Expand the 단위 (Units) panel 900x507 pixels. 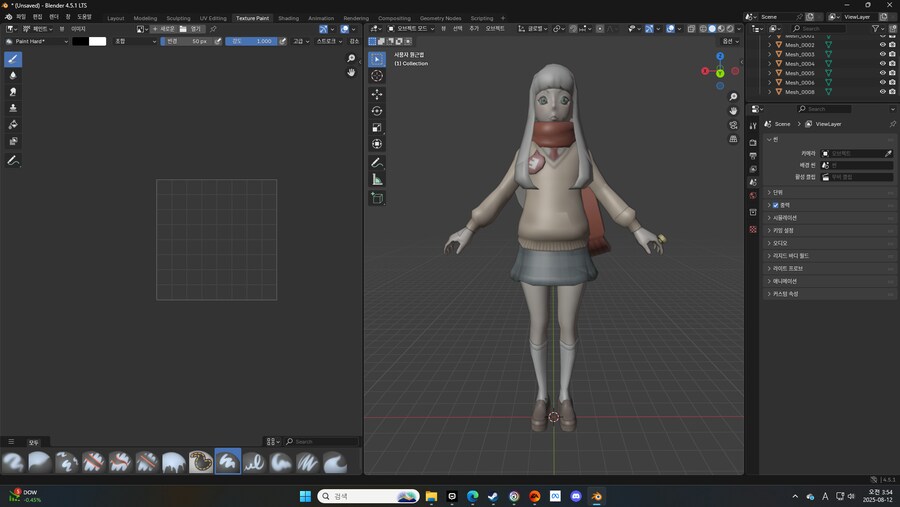831,192
